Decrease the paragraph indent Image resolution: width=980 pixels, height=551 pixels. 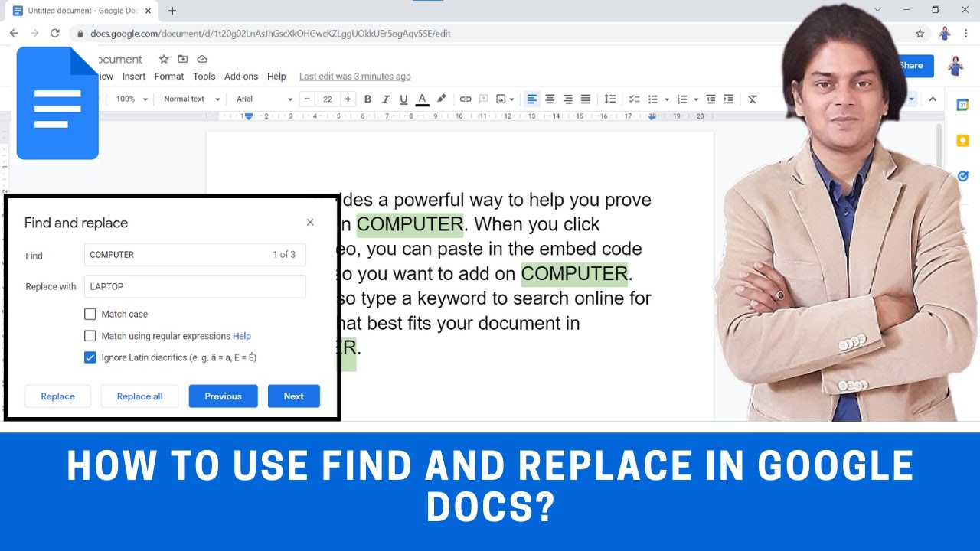tap(710, 99)
